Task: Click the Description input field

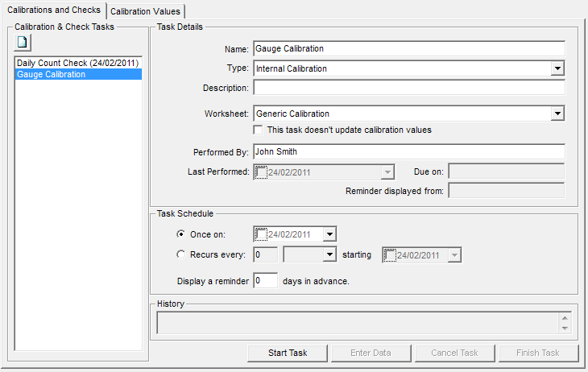Action: point(408,88)
